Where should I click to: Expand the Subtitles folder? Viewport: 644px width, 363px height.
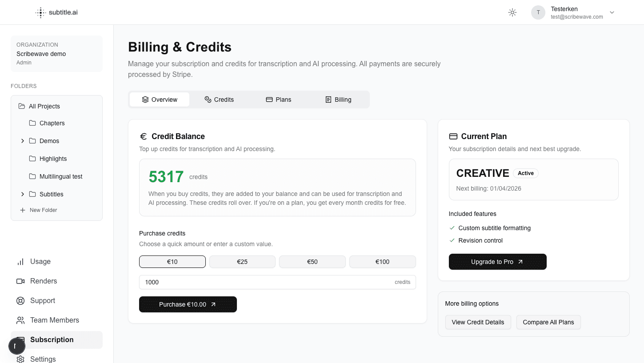point(23,194)
